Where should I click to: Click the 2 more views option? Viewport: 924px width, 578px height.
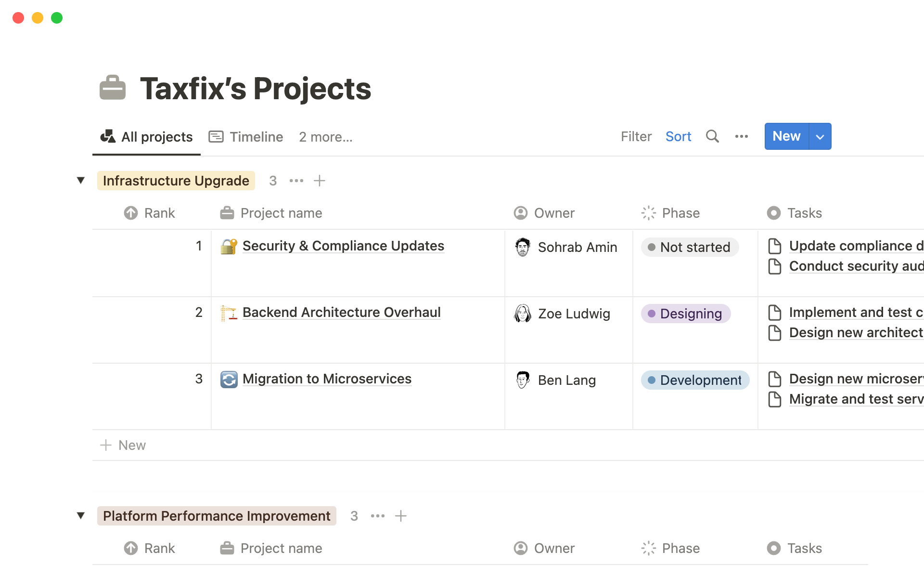coord(325,136)
